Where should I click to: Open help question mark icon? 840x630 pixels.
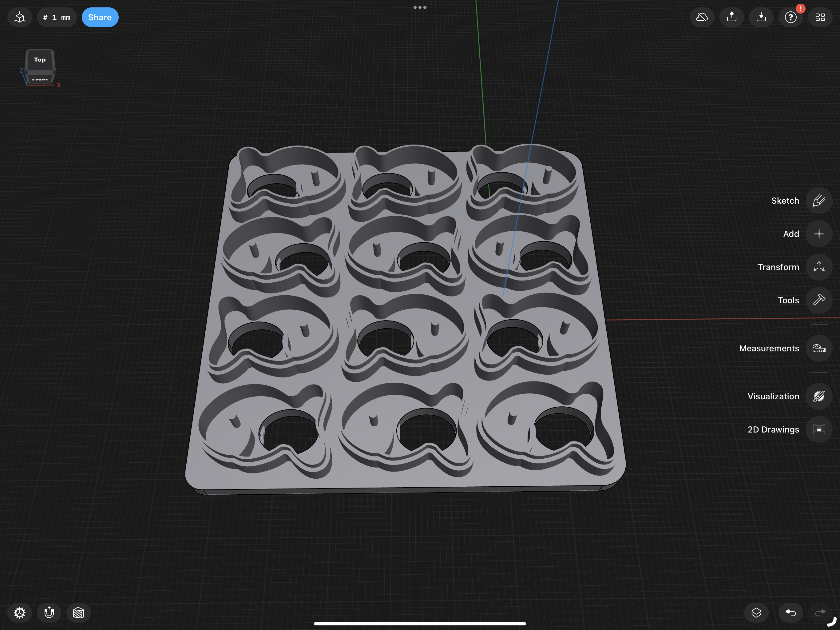790,18
